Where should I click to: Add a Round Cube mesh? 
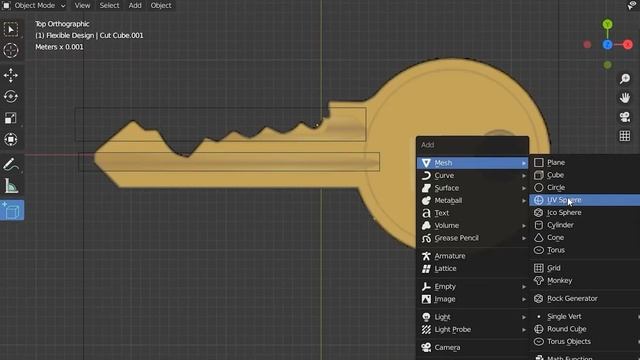pyautogui.click(x=584, y=329)
